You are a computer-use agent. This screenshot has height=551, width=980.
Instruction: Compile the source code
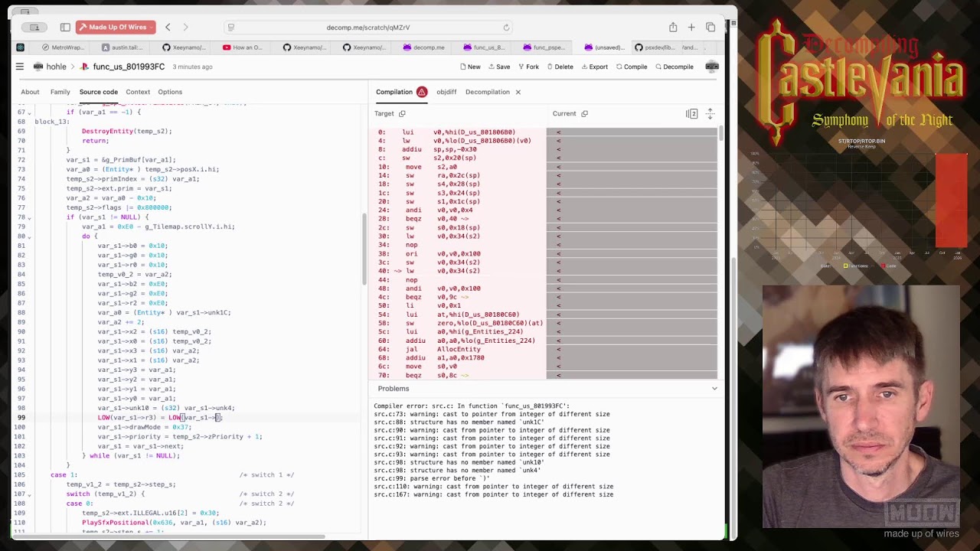tap(632, 67)
